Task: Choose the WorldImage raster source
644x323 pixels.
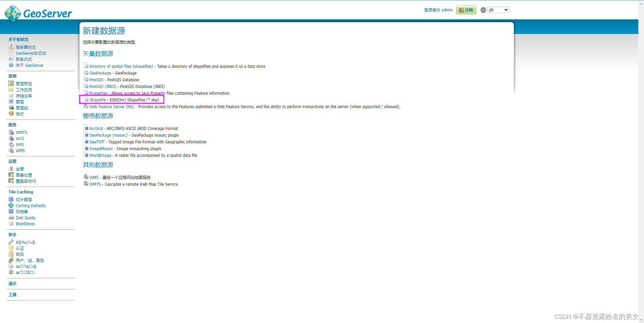Action: (100, 155)
